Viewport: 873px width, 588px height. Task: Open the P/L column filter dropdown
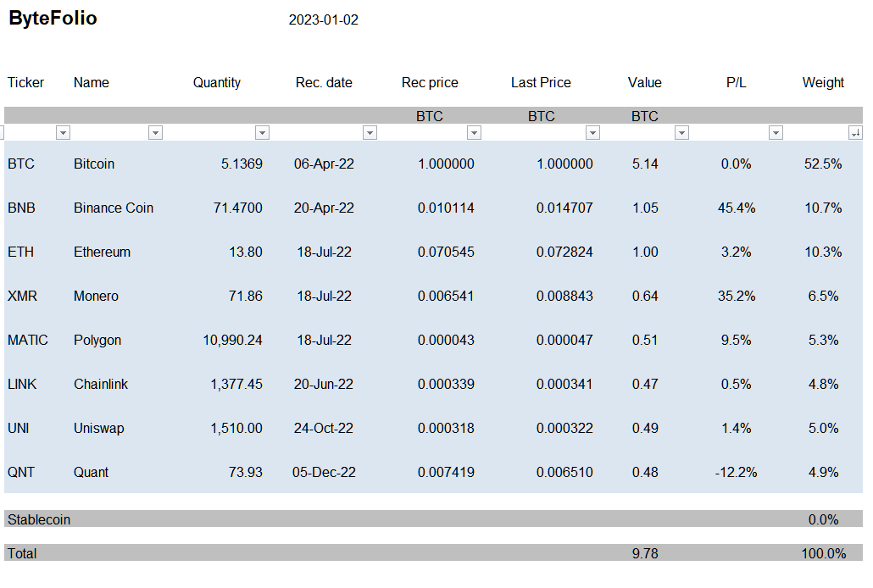[x=776, y=132]
